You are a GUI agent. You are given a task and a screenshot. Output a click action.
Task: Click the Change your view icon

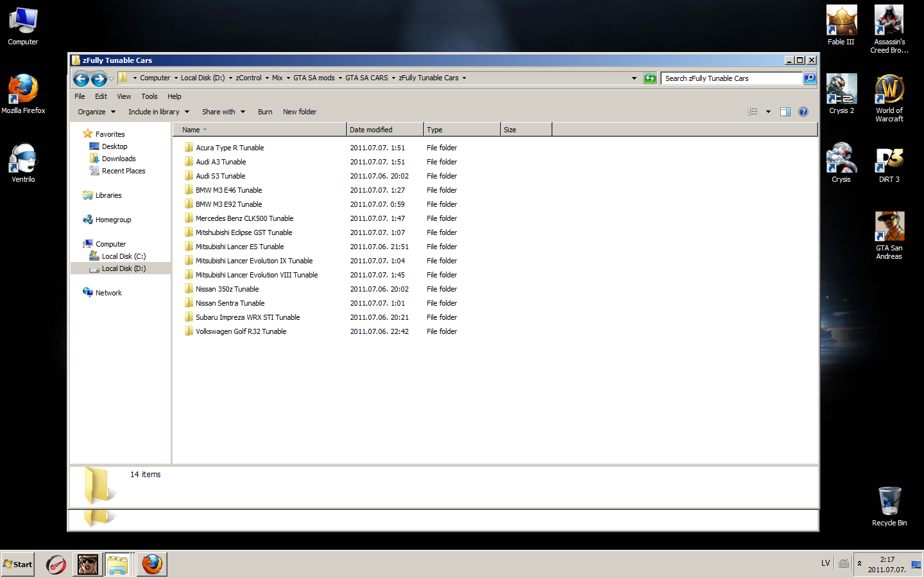753,112
